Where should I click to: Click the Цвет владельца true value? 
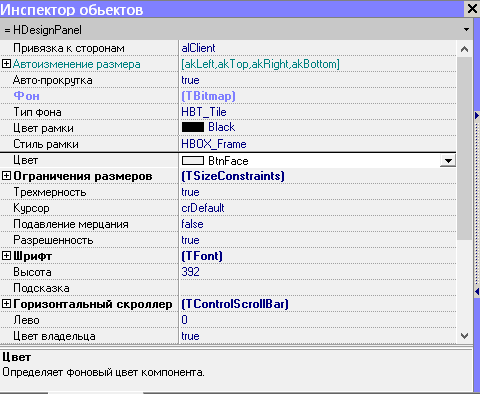(x=190, y=336)
